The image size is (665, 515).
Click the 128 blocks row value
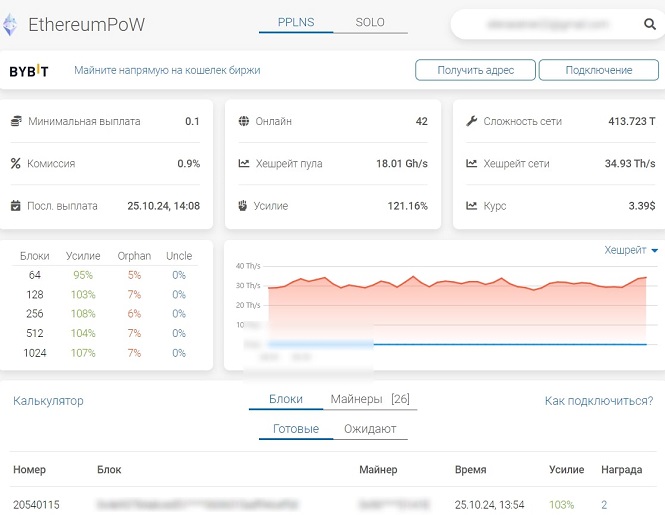point(35,294)
